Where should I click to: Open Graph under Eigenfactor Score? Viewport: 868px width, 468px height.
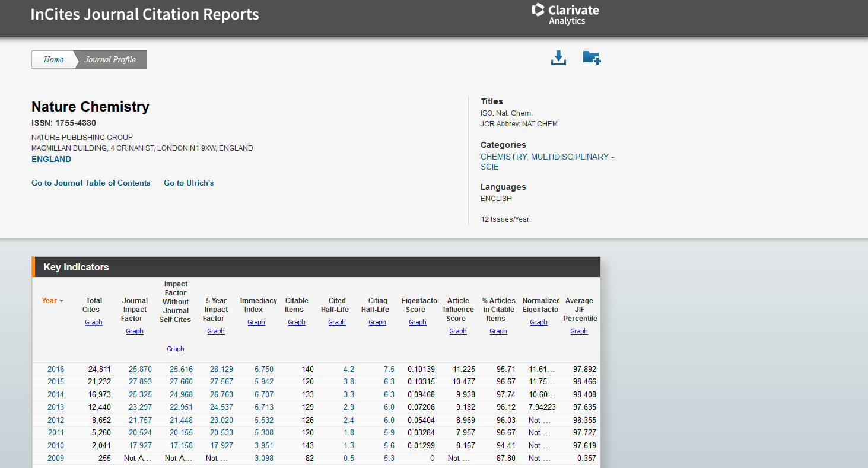[x=418, y=322]
